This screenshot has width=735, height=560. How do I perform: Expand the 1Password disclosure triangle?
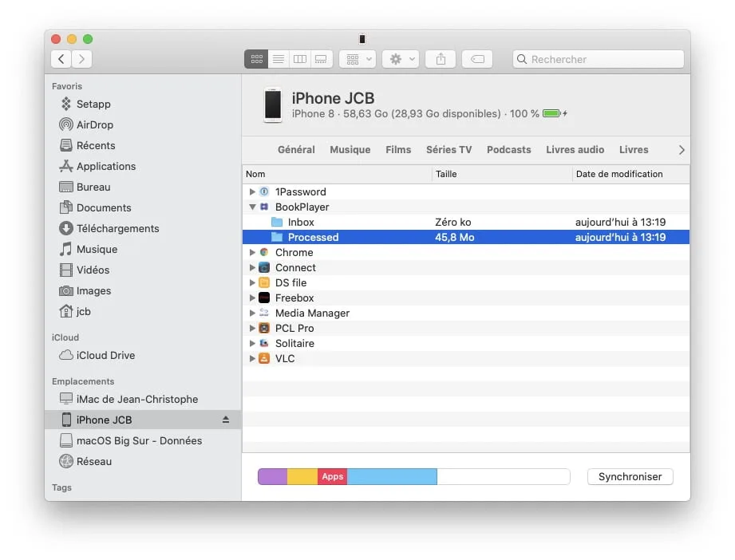[252, 191]
